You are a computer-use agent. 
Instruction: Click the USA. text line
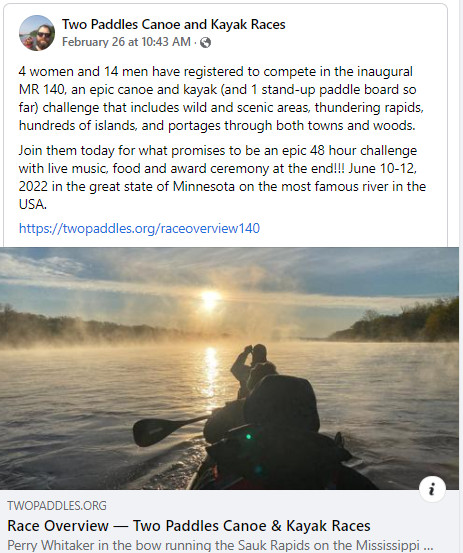[32, 204]
